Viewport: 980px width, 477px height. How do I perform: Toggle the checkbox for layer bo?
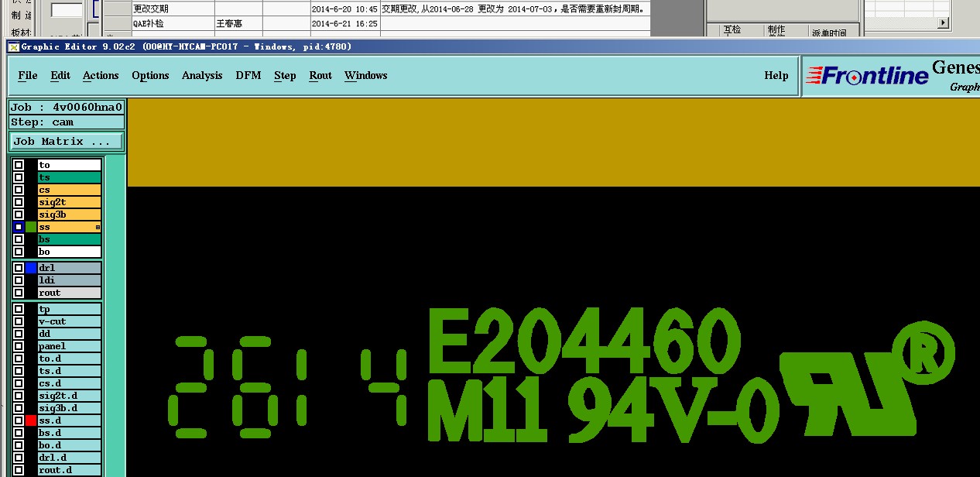[x=19, y=252]
